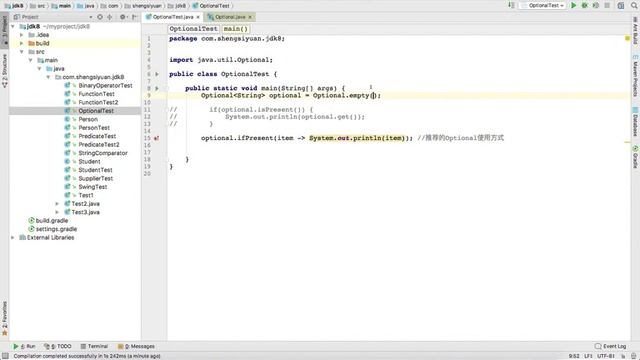Open Favorites side tool tab
The image size is (640, 360).
tap(4, 319)
